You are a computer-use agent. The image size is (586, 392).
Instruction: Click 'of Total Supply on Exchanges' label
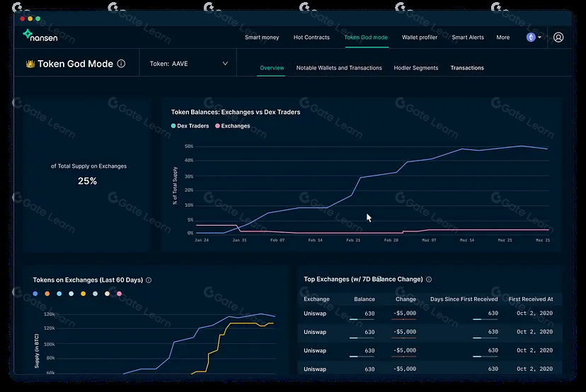point(88,166)
